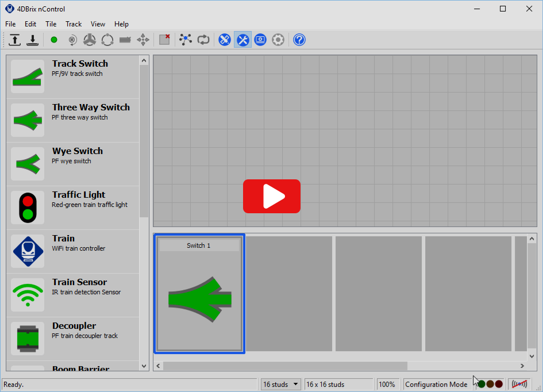The image size is (543, 392).
Task: Select the Decoupler tile icon
Action: click(x=28, y=339)
